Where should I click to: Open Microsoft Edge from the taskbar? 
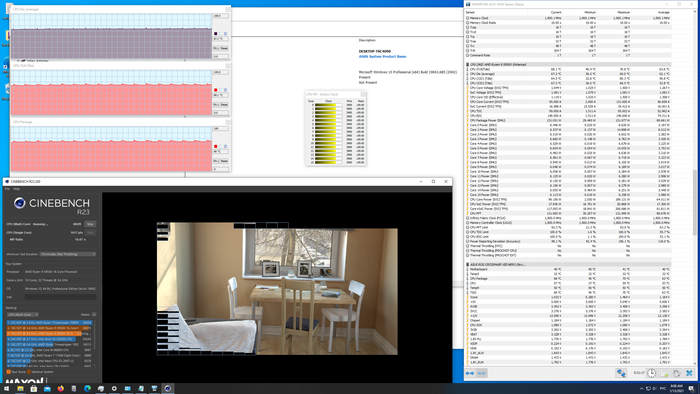[x=87, y=389]
